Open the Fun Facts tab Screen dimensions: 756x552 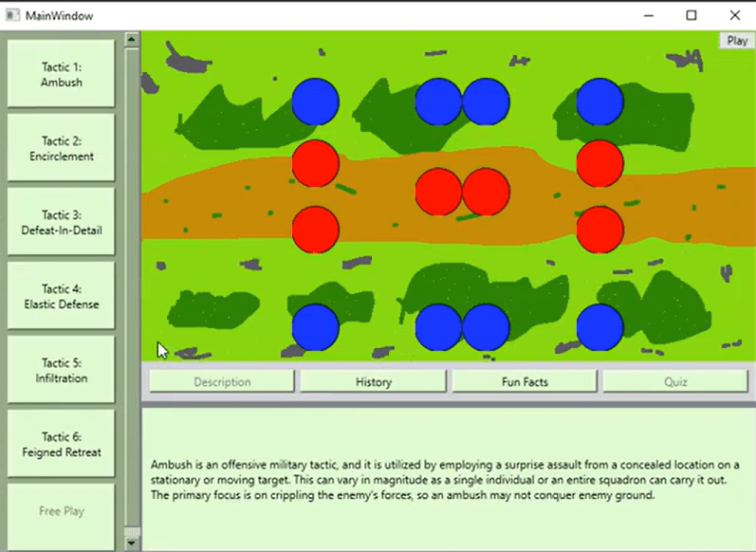coord(525,382)
